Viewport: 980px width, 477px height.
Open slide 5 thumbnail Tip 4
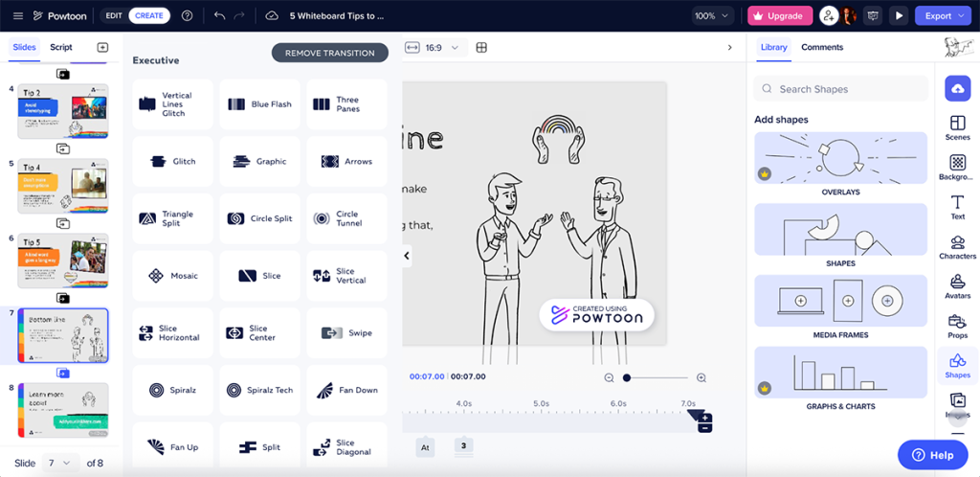pos(63,187)
